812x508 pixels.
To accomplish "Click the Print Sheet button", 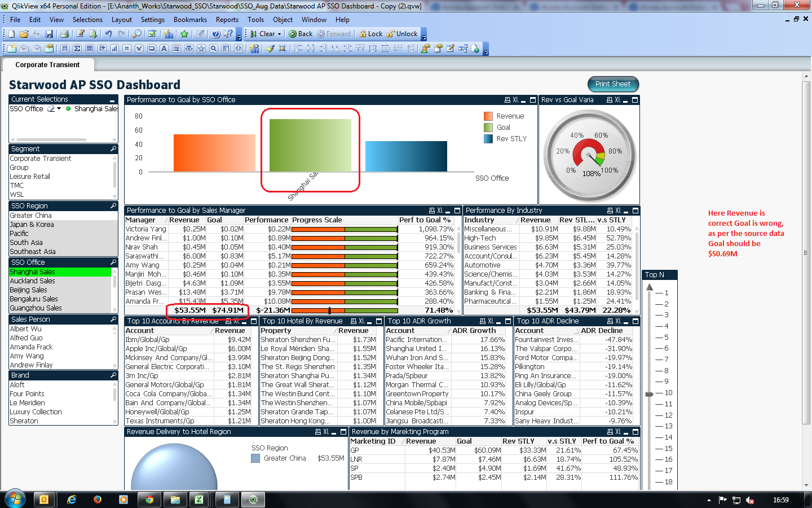I will coord(613,84).
